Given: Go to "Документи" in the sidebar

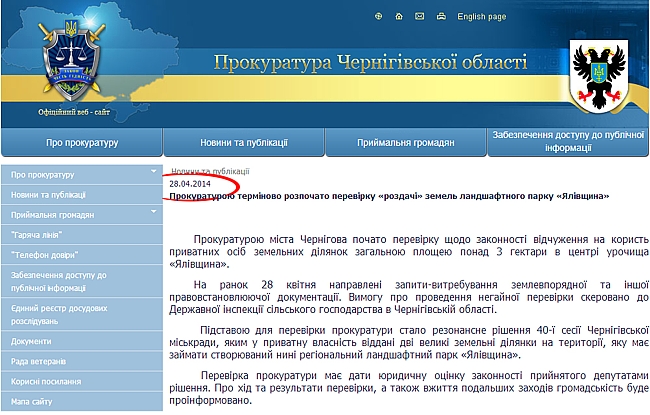Looking at the screenshot, I should (32, 340).
